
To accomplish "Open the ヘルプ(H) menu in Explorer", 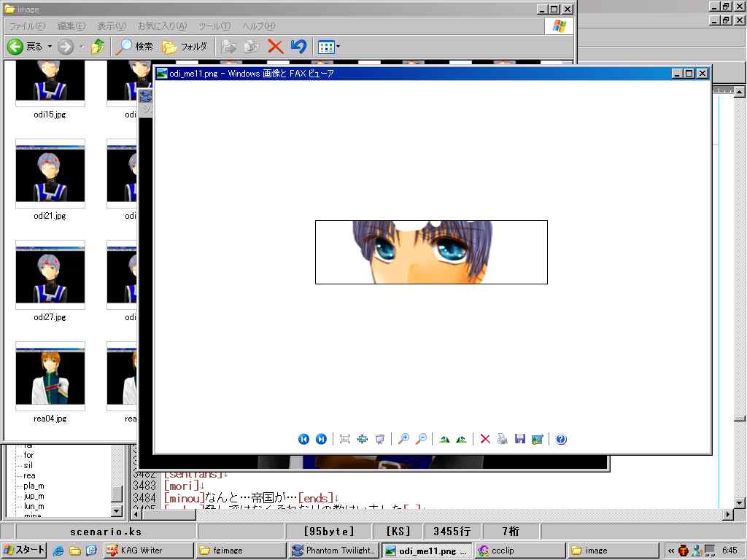I will 259,26.
